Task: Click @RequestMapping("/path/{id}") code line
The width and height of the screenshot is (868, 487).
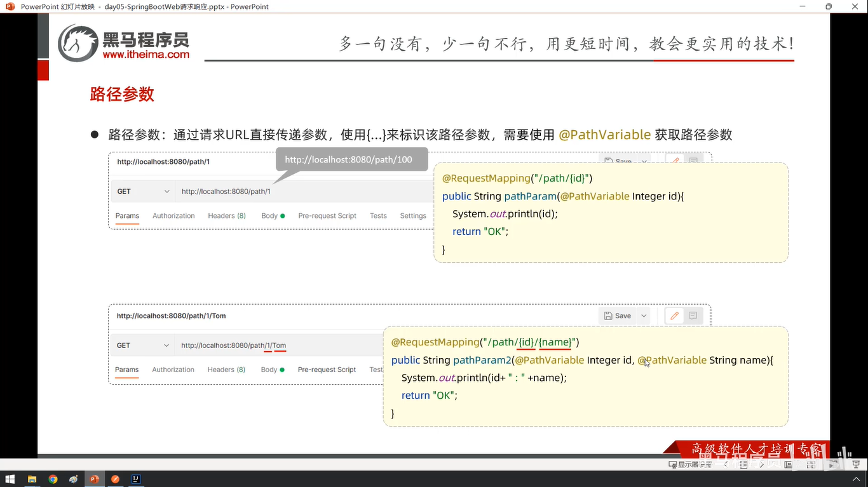Action: tap(517, 178)
